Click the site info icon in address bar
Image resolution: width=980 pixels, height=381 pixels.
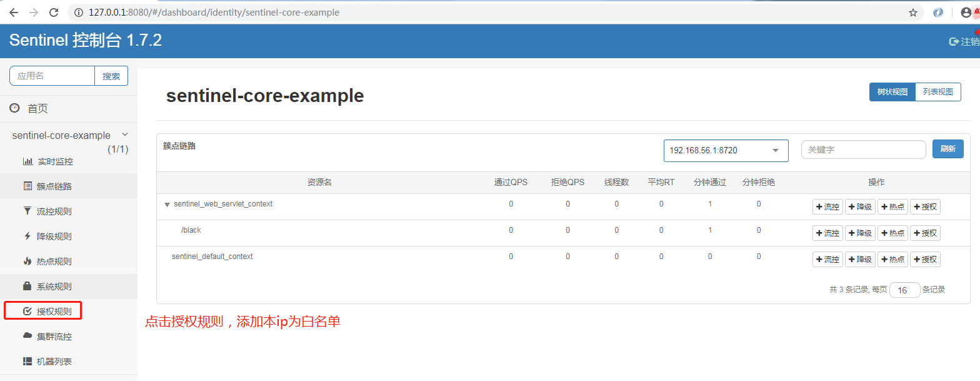79,13
